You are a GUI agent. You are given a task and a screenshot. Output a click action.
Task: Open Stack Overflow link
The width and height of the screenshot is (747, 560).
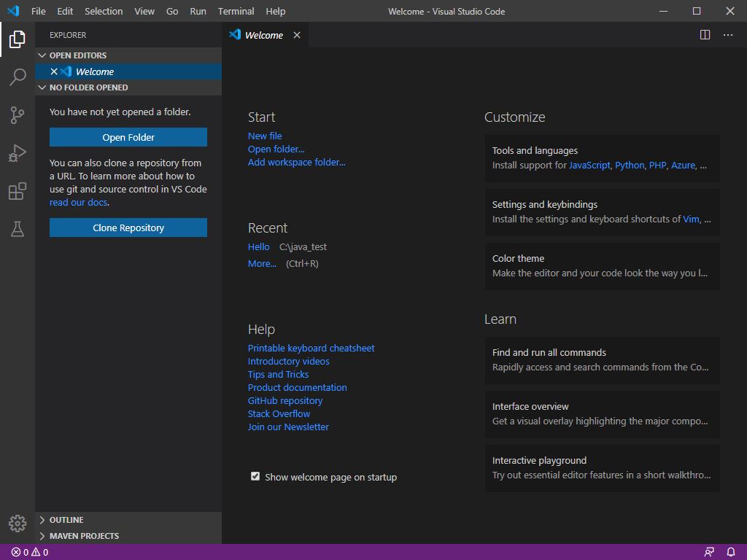(x=279, y=414)
